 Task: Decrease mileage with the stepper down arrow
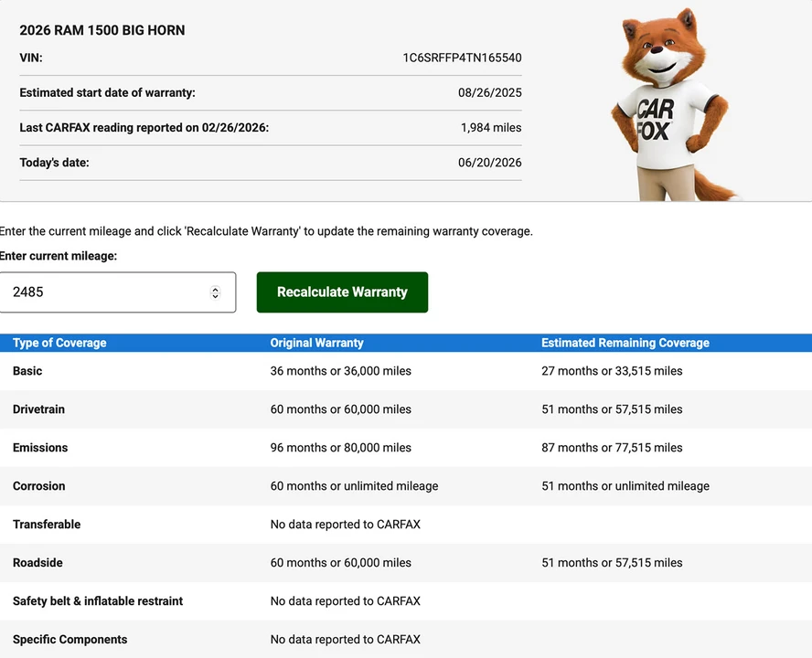pyautogui.click(x=216, y=296)
